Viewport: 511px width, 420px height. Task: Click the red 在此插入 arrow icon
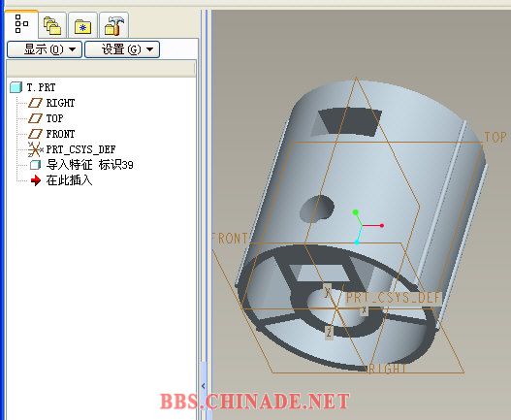click(x=36, y=180)
